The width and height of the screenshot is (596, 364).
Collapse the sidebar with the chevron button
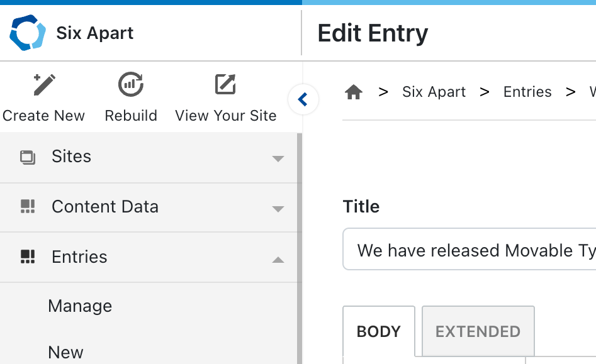pos(303,99)
